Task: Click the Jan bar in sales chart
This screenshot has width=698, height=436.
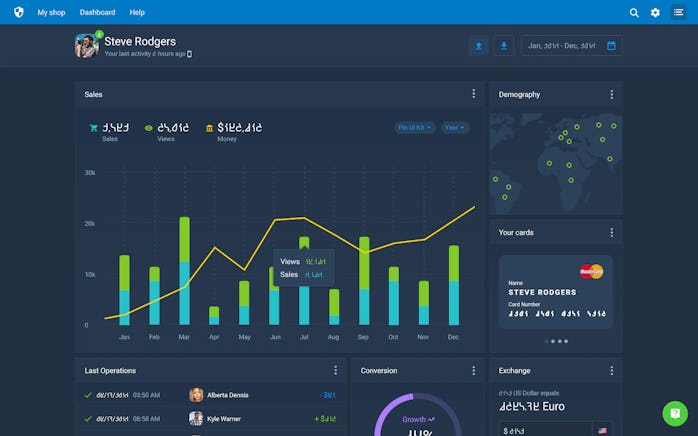Action: [x=125, y=290]
